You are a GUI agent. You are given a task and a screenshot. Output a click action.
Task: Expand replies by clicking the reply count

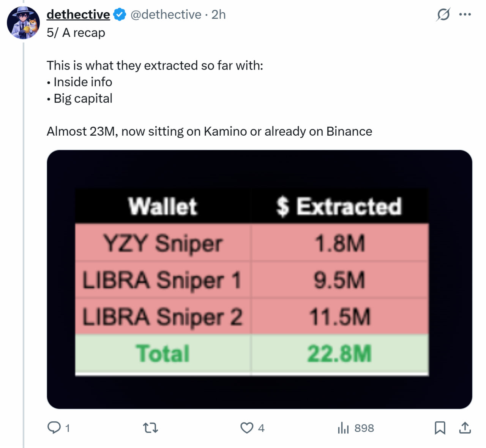67,428
